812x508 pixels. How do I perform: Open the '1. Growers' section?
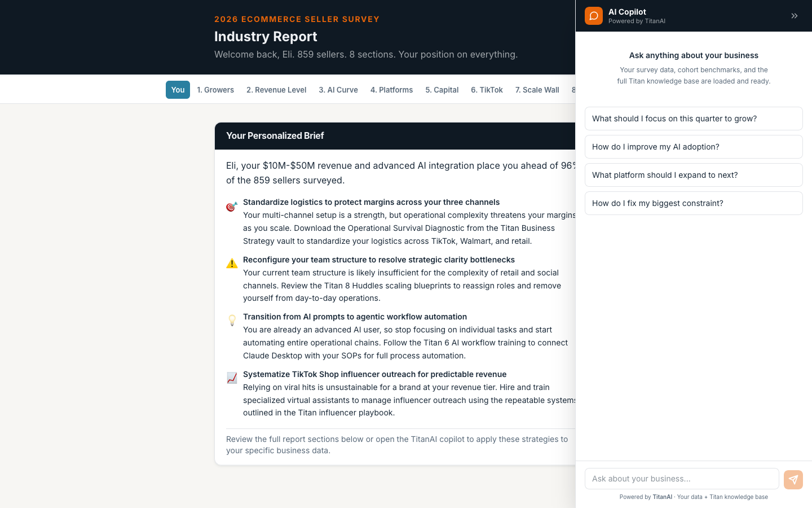(215, 89)
